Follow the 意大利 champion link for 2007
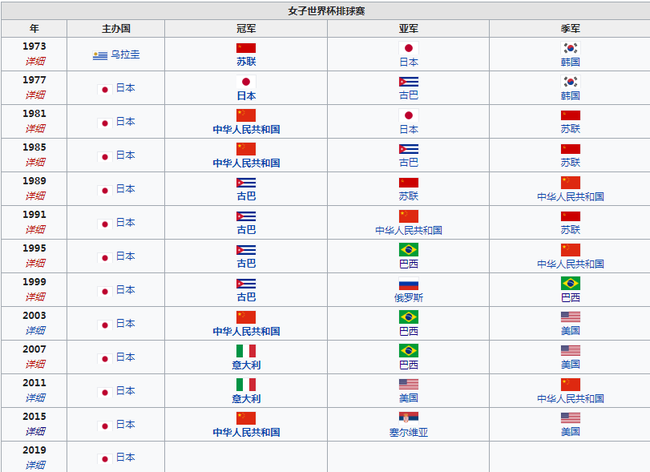The height and width of the screenshot is (472, 650). click(246, 365)
